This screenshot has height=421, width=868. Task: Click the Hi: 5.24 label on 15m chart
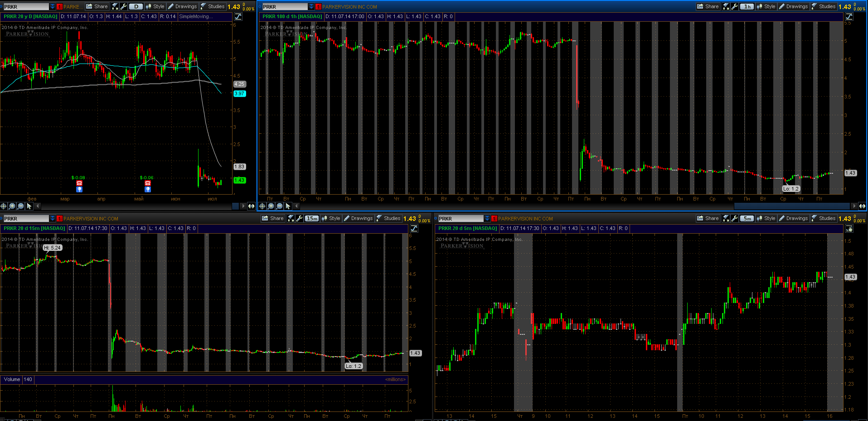53,248
